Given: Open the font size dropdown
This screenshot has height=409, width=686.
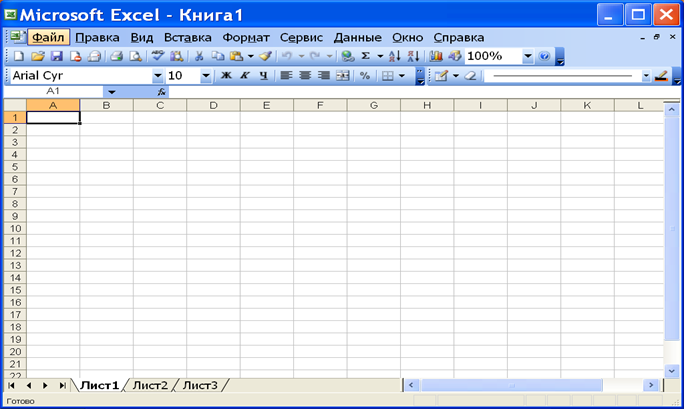Looking at the screenshot, I should point(206,76).
